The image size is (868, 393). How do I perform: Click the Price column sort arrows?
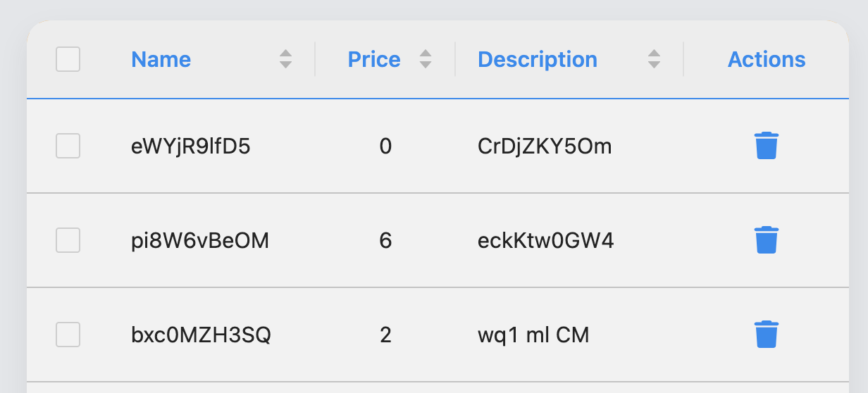pos(425,59)
